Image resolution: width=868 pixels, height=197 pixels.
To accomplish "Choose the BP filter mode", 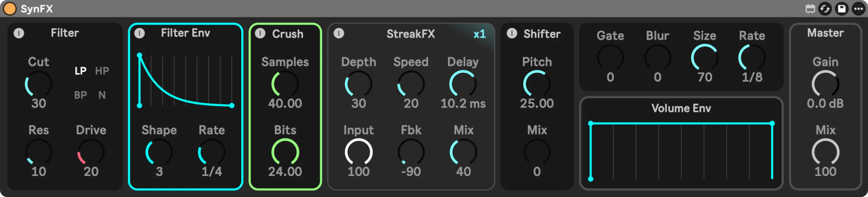I will coord(80,95).
